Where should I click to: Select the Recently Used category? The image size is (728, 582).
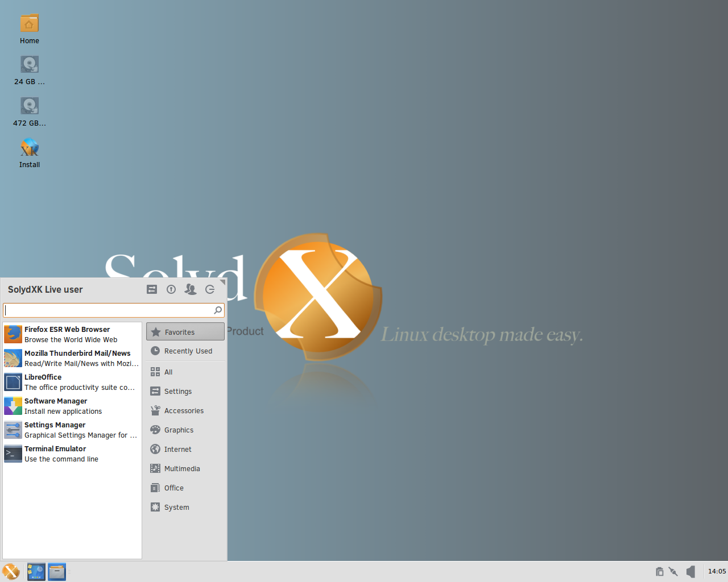click(x=185, y=351)
